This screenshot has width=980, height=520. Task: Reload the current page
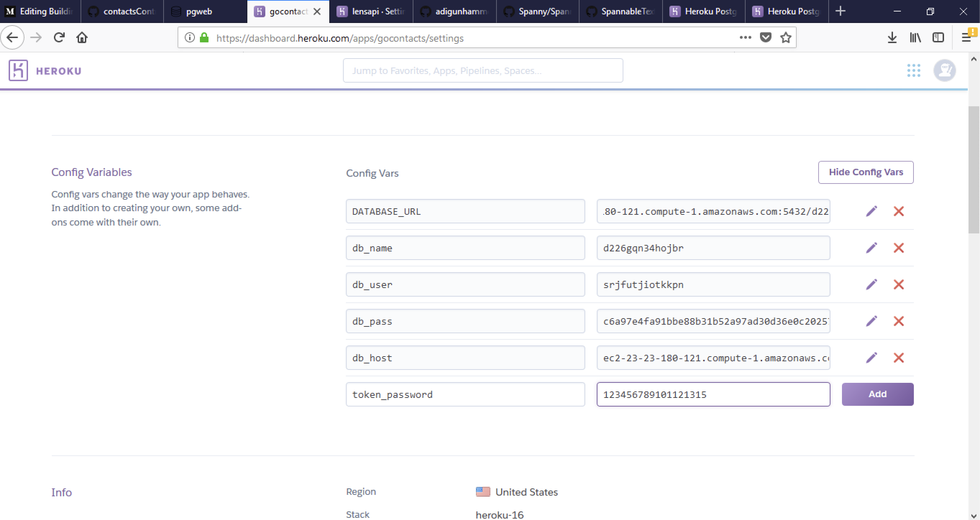click(x=59, y=38)
